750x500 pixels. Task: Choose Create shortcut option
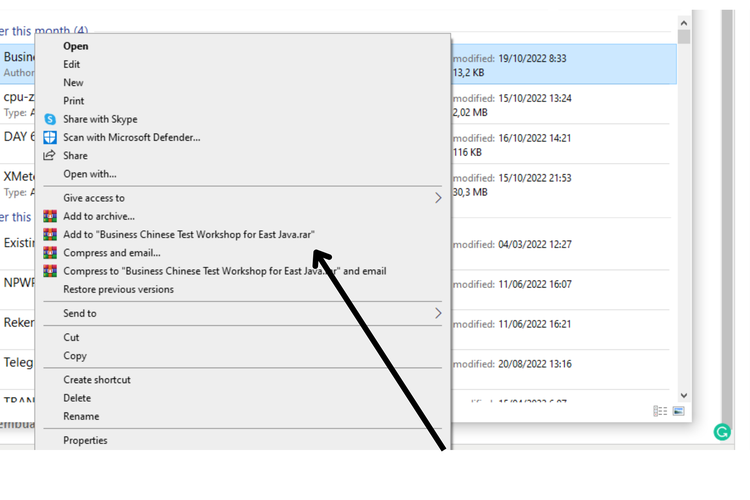pyautogui.click(x=97, y=380)
